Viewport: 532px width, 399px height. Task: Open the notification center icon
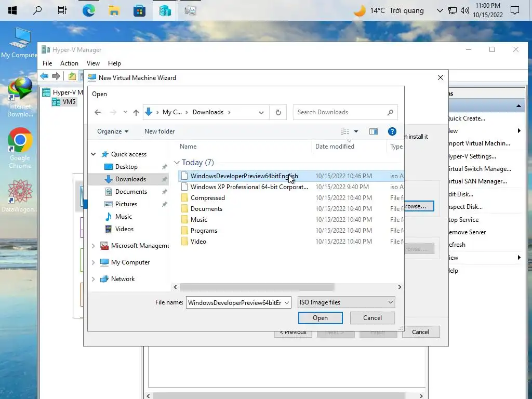click(x=515, y=10)
